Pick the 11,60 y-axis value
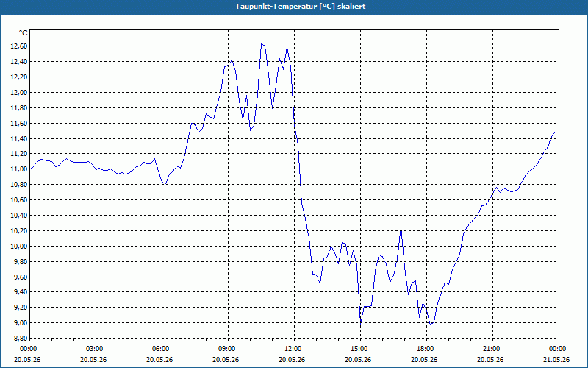The width and height of the screenshot is (588, 368). tap(20, 123)
